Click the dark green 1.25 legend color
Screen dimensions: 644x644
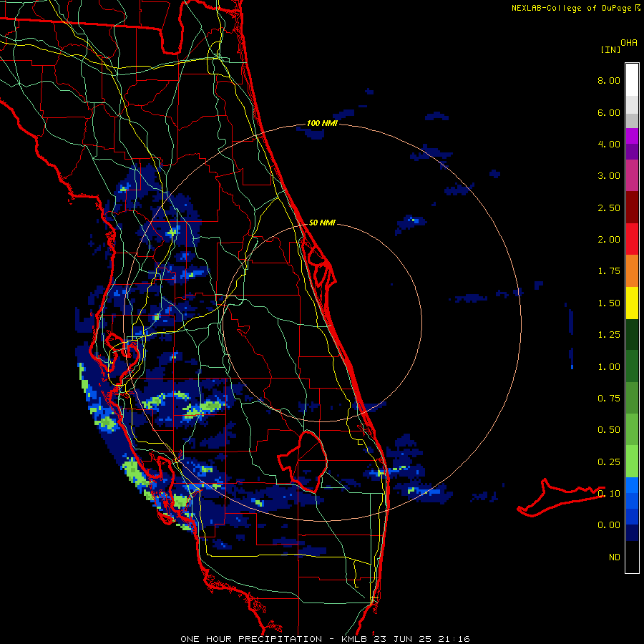coord(632,334)
